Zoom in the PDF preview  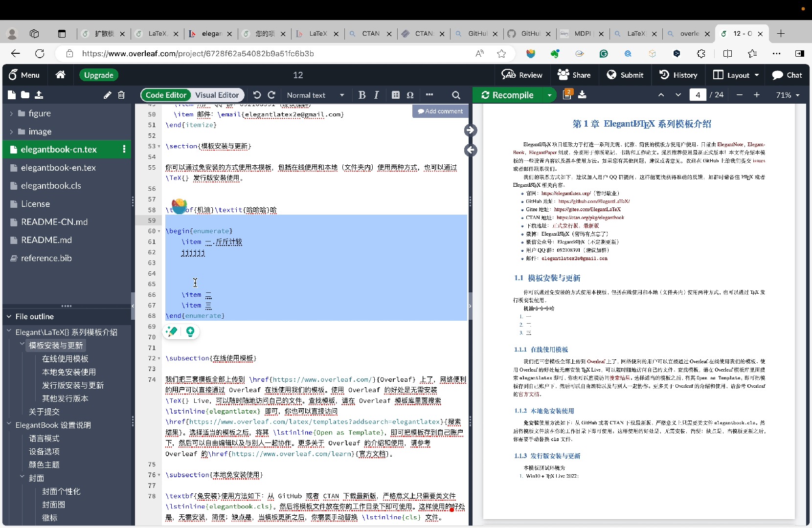pyautogui.click(x=757, y=95)
